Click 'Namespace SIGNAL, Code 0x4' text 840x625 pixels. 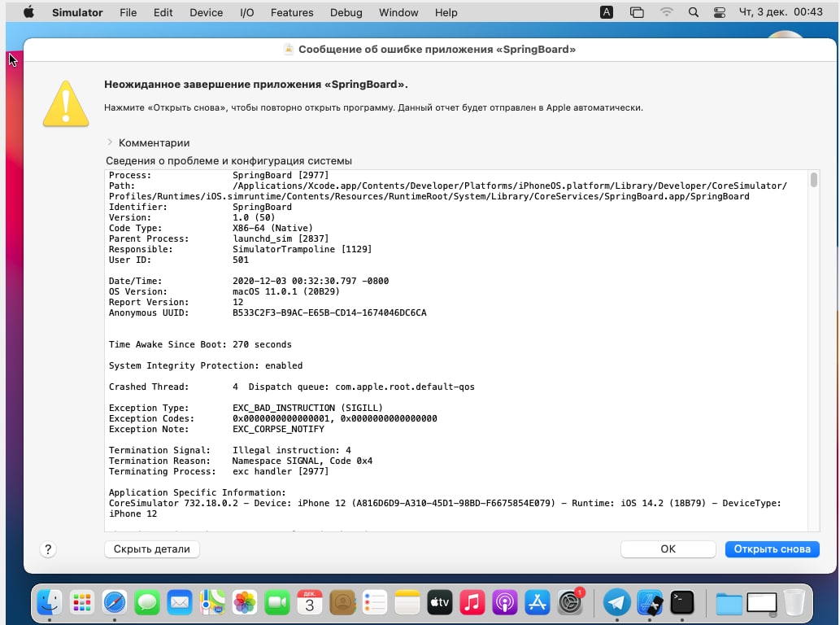coord(302,461)
